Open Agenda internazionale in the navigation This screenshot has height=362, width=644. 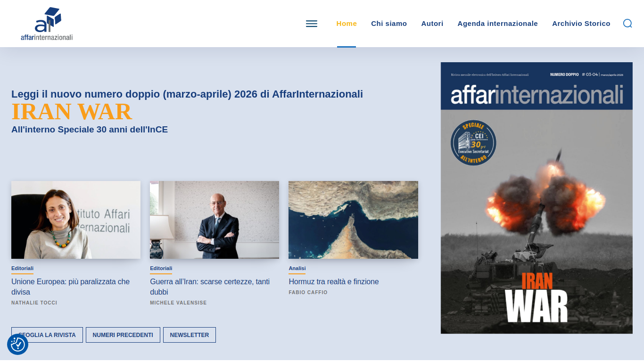coord(498,24)
